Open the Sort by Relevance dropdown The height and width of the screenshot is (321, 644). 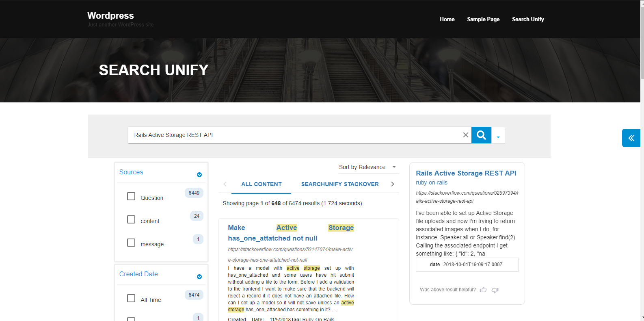367,167
